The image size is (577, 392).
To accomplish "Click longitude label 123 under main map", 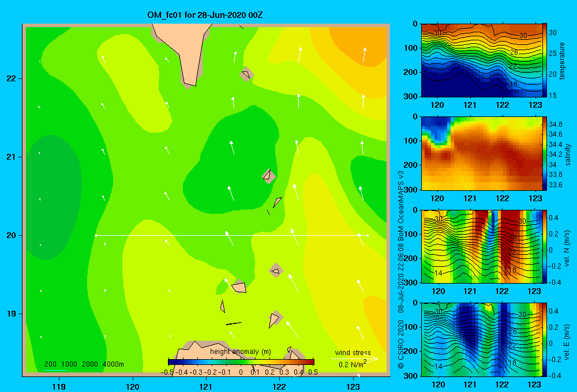I will pyautogui.click(x=353, y=386).
